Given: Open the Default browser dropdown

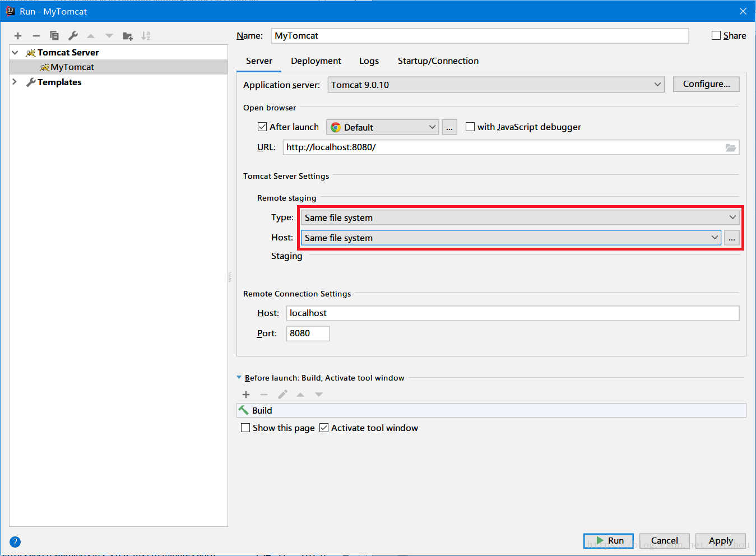Looking at the screenshot, I should coord(383,127).
